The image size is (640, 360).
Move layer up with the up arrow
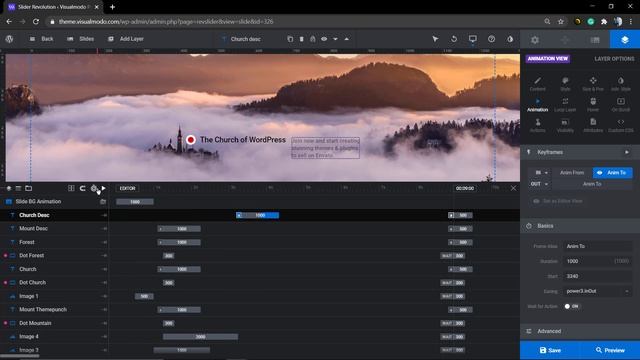pyautogui.click(x=347, y=39)
